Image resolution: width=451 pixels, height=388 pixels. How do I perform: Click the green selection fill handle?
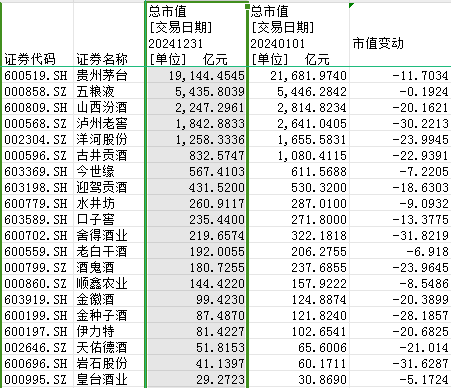pos(247,6)
